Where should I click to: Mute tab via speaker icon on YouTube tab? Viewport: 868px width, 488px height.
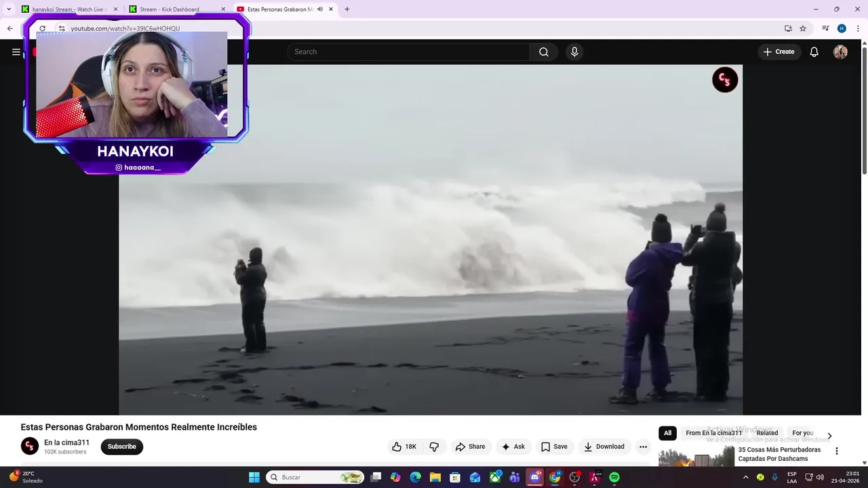click(319, 9)
